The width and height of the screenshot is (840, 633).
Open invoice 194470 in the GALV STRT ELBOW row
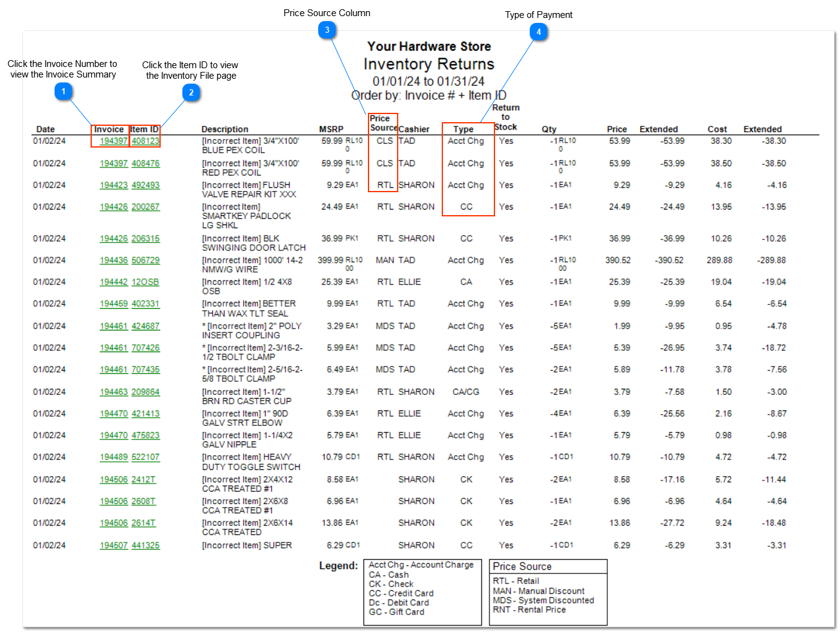pyautogui.click(x=114, y=414)
